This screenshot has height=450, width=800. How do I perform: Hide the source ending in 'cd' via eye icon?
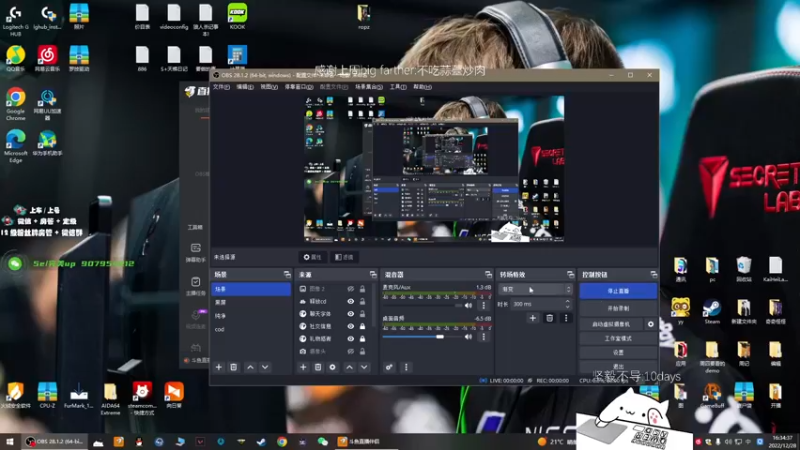coord(351,302)
